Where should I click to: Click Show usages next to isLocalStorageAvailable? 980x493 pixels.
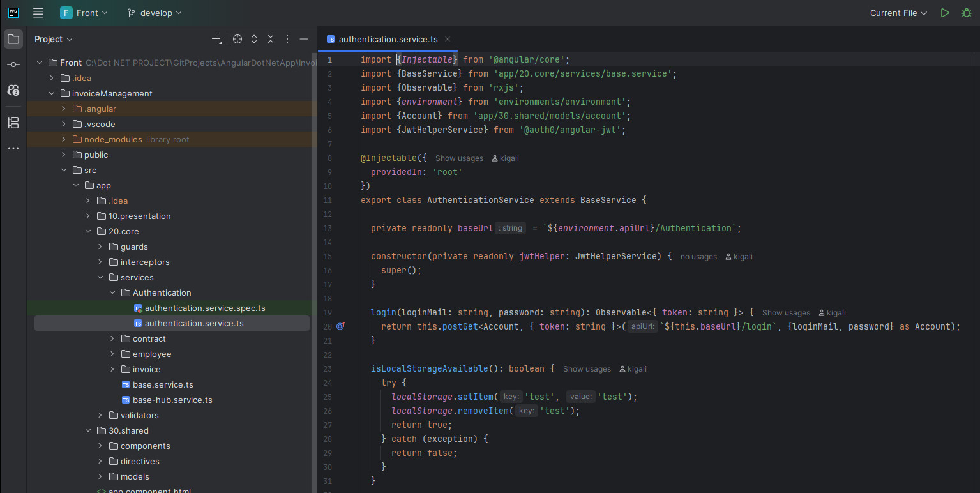tap(587, 369)
